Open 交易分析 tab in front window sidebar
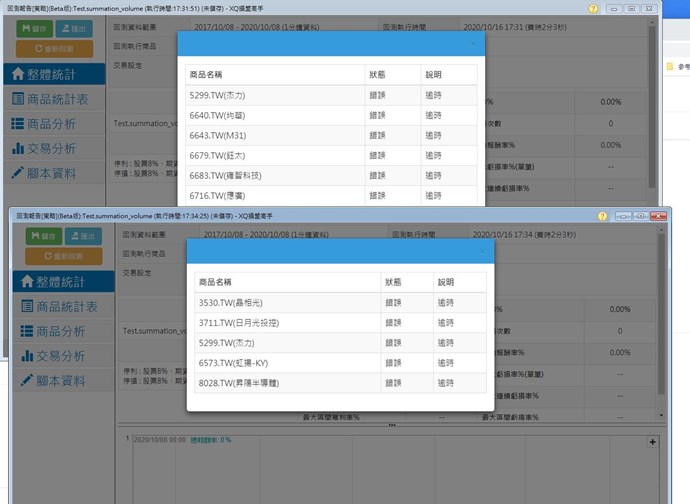Image resolution: width=690 pixels, height=504 pixels. [64, 356]
